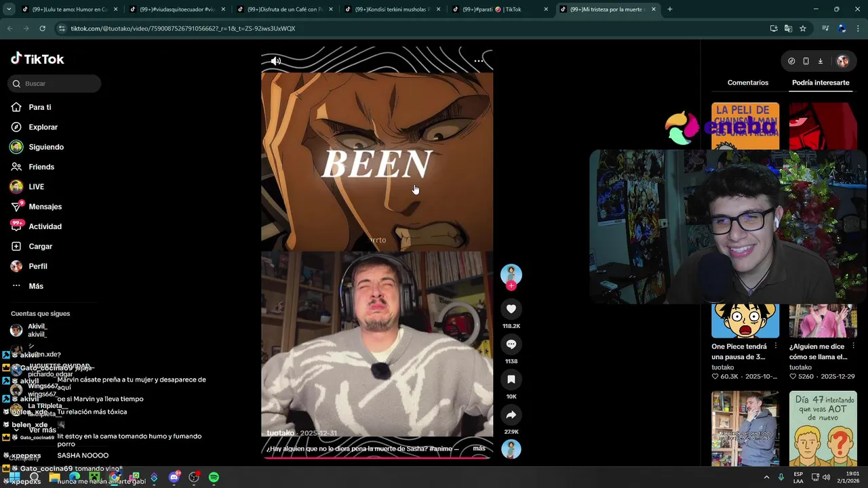Go to Para ti feed
Screen dimensions: 868x488
coord(31,107)
